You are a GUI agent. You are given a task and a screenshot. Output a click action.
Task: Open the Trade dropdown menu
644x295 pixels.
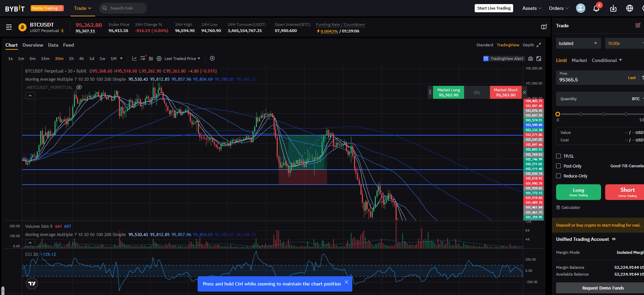[x=83, y=8]
